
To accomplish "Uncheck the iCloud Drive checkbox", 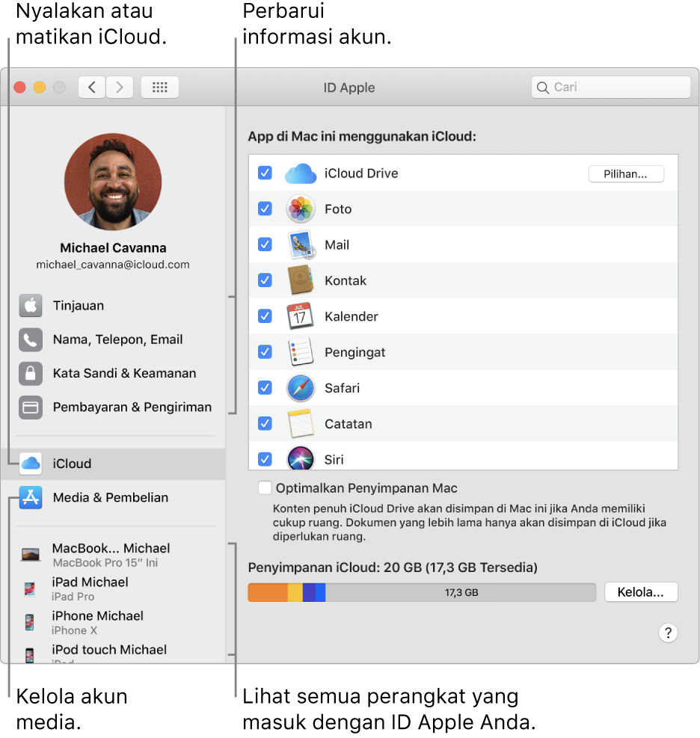I will (x=265, y=173).
